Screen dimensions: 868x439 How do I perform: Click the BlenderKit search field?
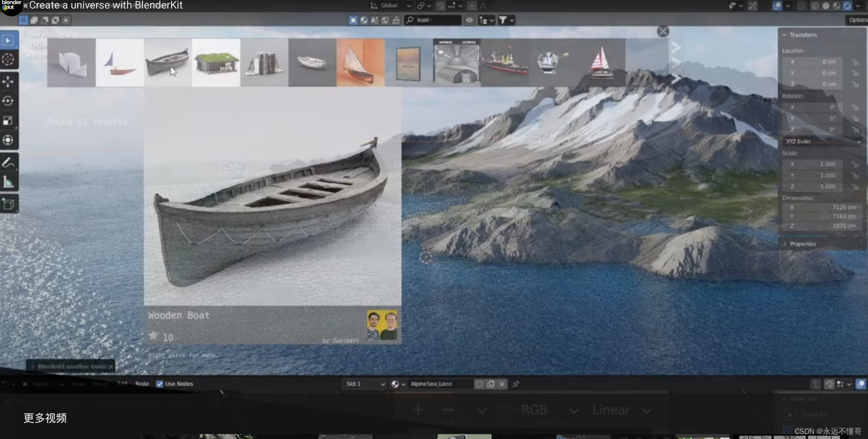tap(433, 20)
